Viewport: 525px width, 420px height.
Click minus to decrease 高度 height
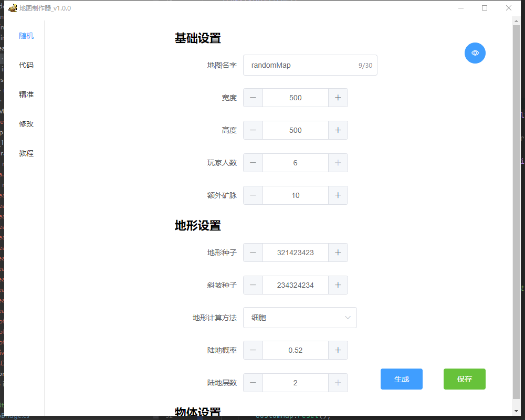coord(253,130)
